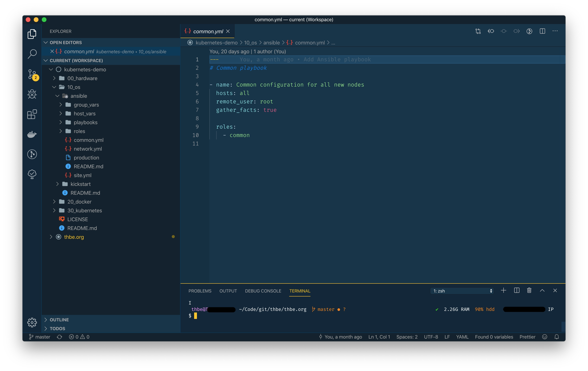Open the Extensions view
The width and height of the screenshot is (588, 371).
(32, 114)
